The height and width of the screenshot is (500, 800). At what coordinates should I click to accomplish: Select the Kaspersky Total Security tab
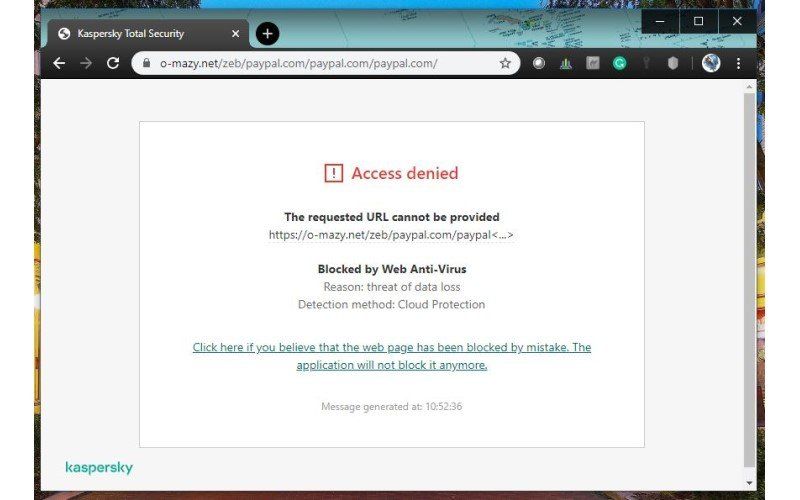click(x=148, y=34)
